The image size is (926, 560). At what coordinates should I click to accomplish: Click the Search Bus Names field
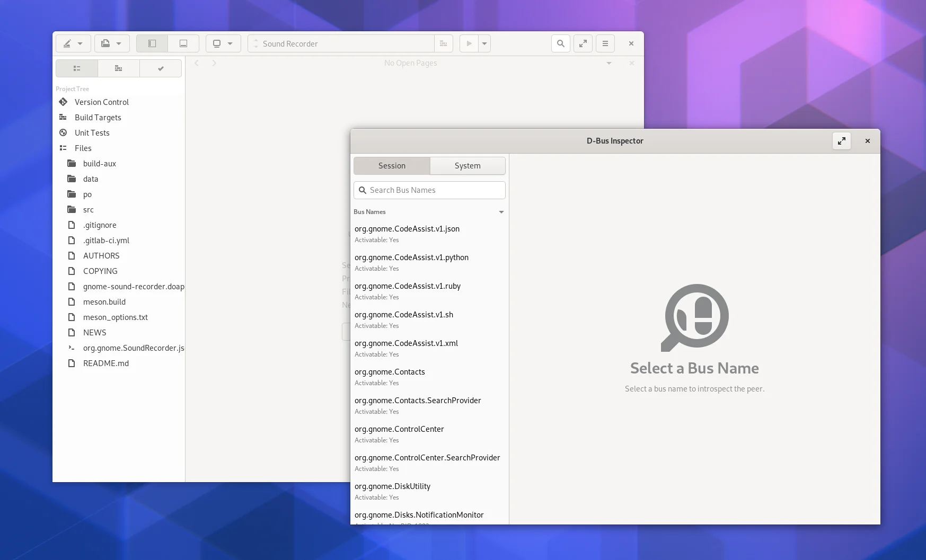(x=429, y=190)
